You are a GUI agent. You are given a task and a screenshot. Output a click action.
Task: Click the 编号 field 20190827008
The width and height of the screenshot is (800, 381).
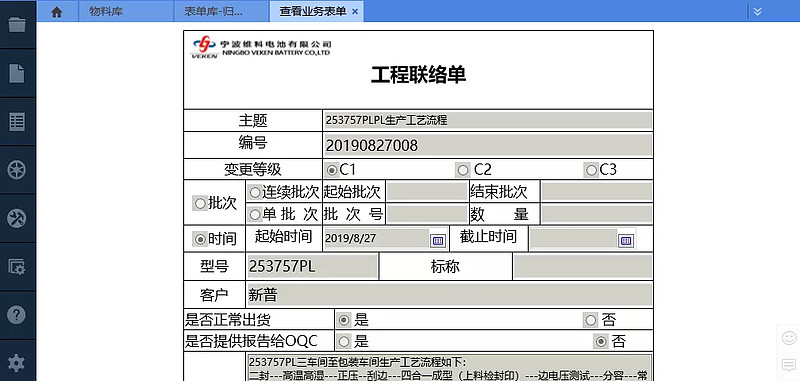(488, 145)
